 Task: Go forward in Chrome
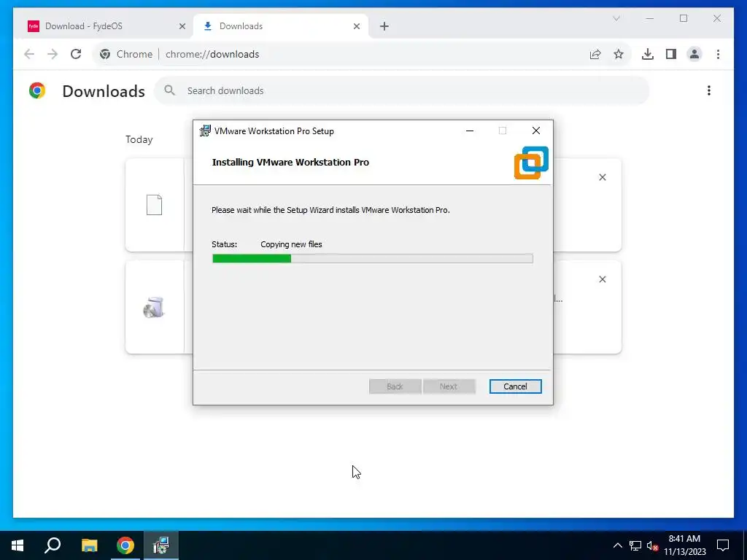(x=53, y=54)
